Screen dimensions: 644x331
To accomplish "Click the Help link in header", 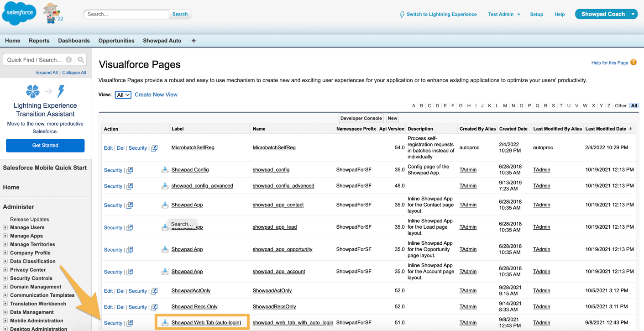I will [x=560, y=15].
